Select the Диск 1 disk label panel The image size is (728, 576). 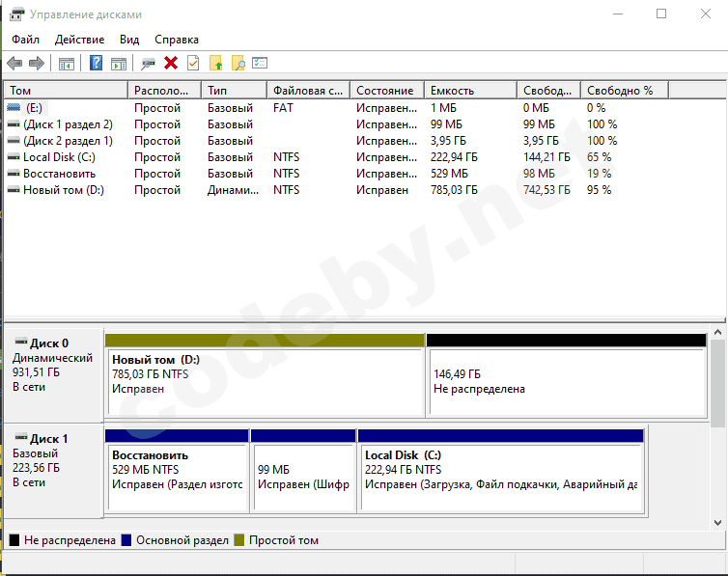coord(53,470)
